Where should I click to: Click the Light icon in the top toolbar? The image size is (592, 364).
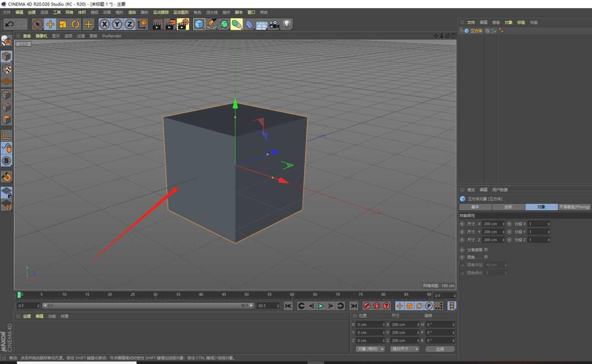tap(287, 24)
